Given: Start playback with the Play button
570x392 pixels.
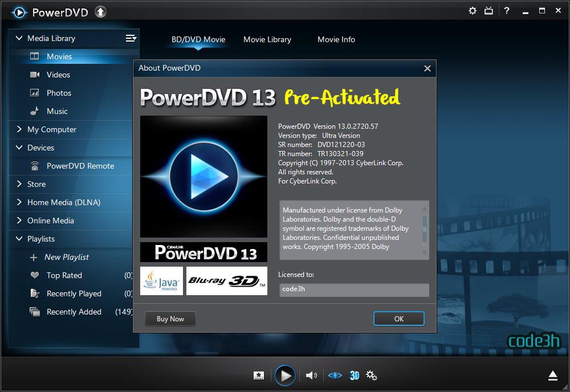Looking at the screenshot, I should (285, 375).
